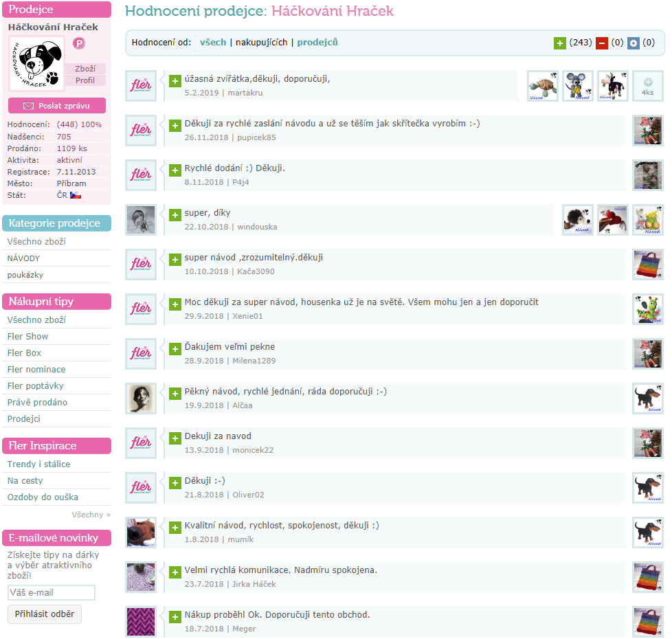Open the seller's Zboží link
The image size is (672, 639).
[85, 69]
